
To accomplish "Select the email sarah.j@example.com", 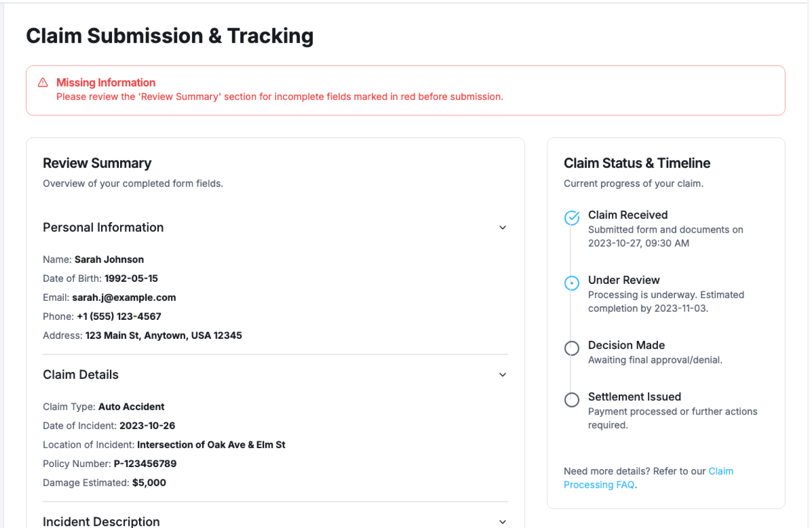I will click(x=124, y=297).
